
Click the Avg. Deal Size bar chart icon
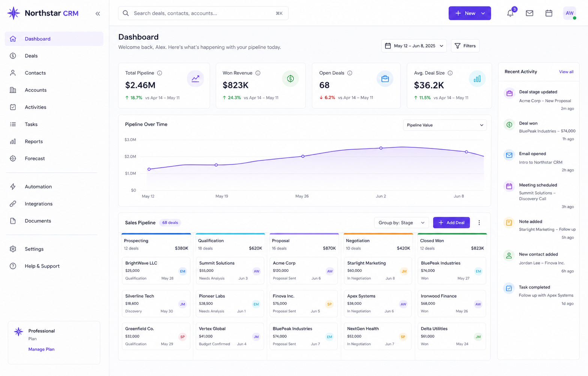477,79
